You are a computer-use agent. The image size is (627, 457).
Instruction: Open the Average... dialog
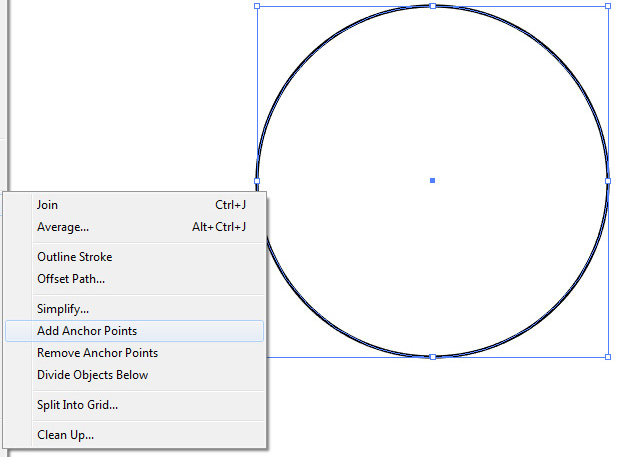(63, 227)
